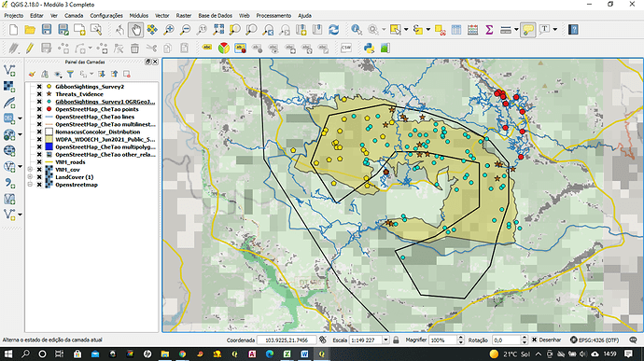Select the Pan Map hand tool

(136, 30)
